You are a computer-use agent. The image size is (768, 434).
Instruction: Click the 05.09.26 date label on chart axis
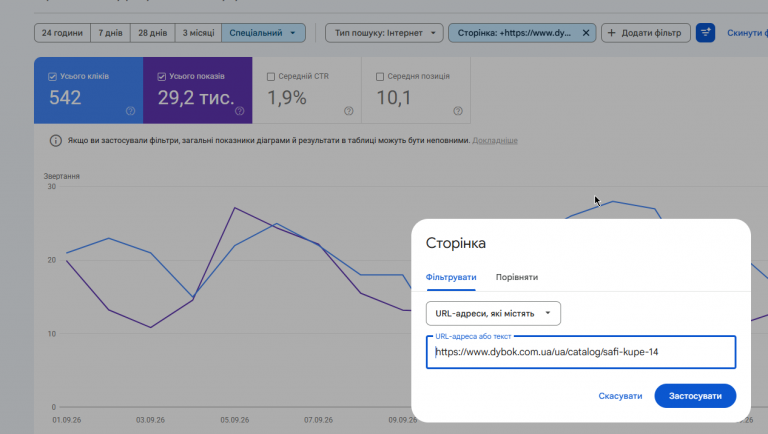(235, 420)
